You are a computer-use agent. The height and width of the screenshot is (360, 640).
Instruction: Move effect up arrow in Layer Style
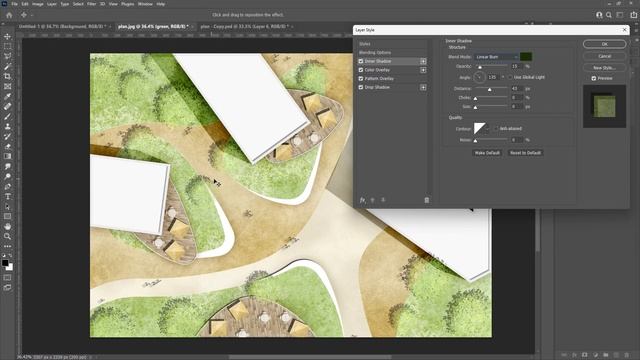(x=372, y=200)
